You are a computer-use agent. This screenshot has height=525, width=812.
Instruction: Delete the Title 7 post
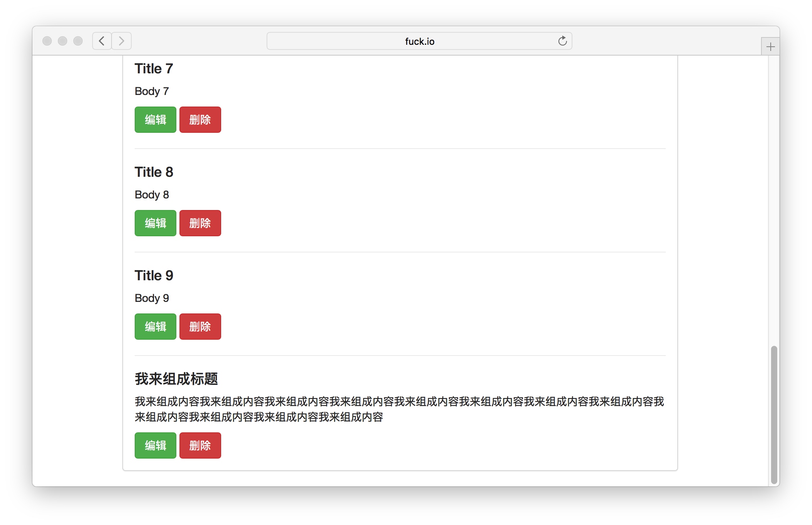200,120
